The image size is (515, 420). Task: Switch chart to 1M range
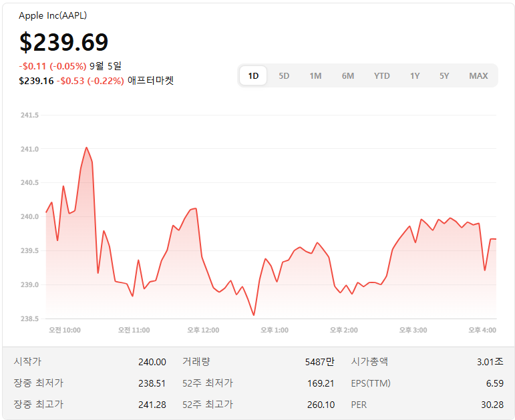click(x=315, y=76)
